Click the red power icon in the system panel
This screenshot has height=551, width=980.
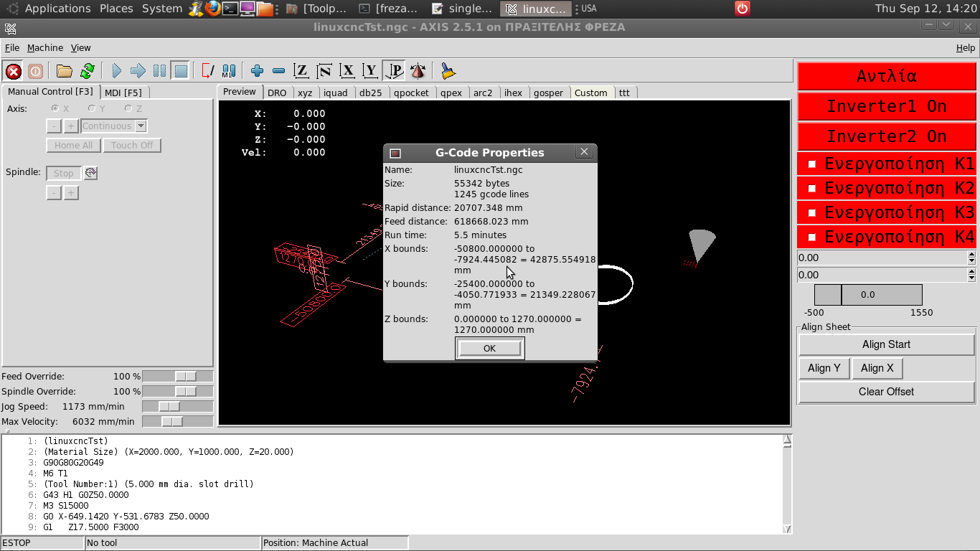tap(743, 9)
